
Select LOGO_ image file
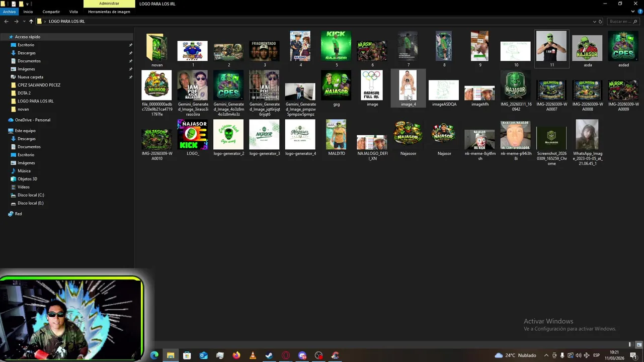point(193,134)
